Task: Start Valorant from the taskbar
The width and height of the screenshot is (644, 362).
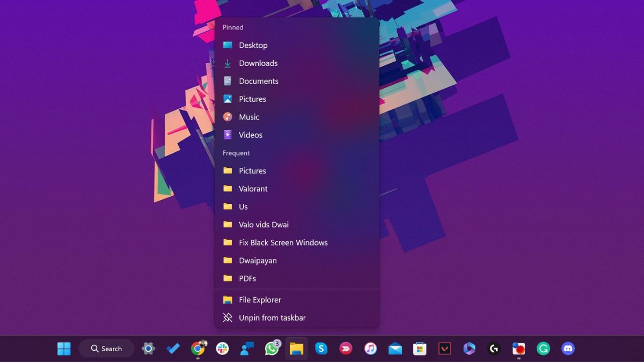Action: tap(444, 349)
